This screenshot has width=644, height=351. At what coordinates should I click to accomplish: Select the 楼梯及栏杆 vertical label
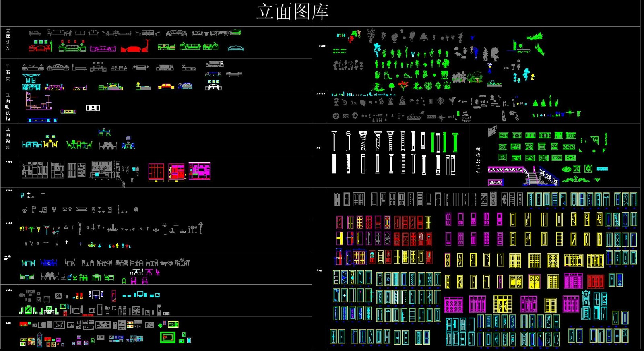click(x=478, y=161)
